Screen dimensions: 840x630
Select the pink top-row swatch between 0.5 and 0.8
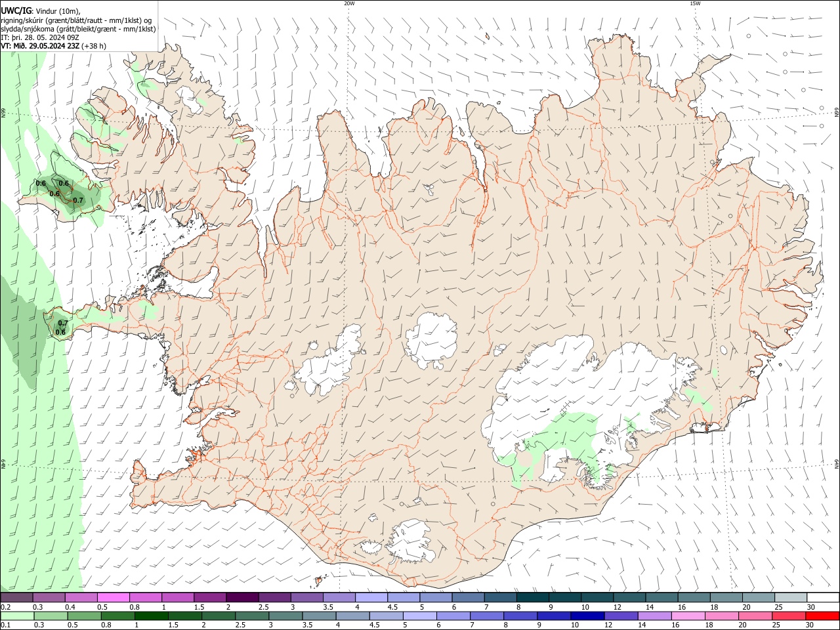coord(113,598)
